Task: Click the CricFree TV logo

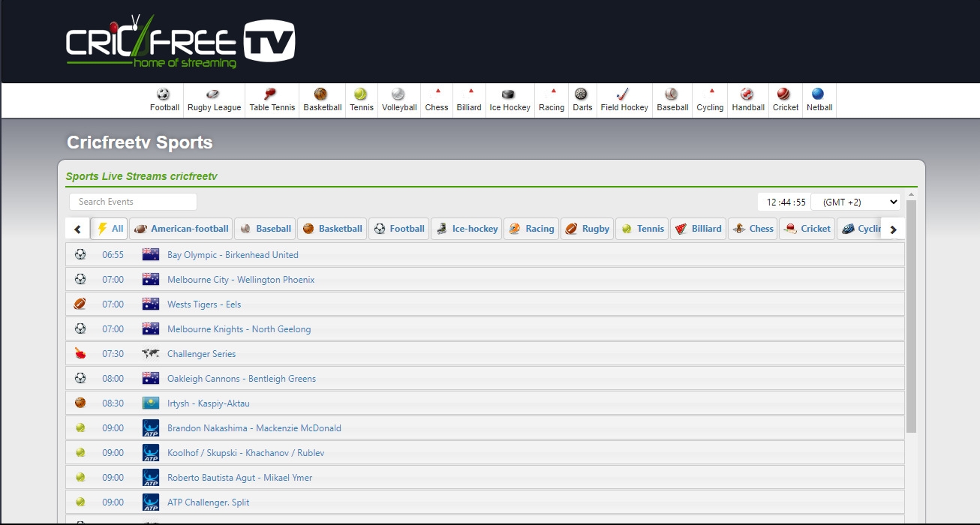Action: click(180, 41)
